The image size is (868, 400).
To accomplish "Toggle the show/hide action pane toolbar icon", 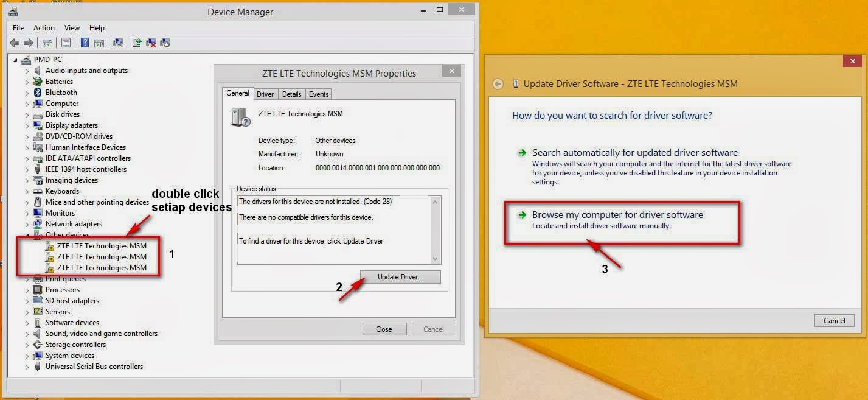I will click(99, 43).
